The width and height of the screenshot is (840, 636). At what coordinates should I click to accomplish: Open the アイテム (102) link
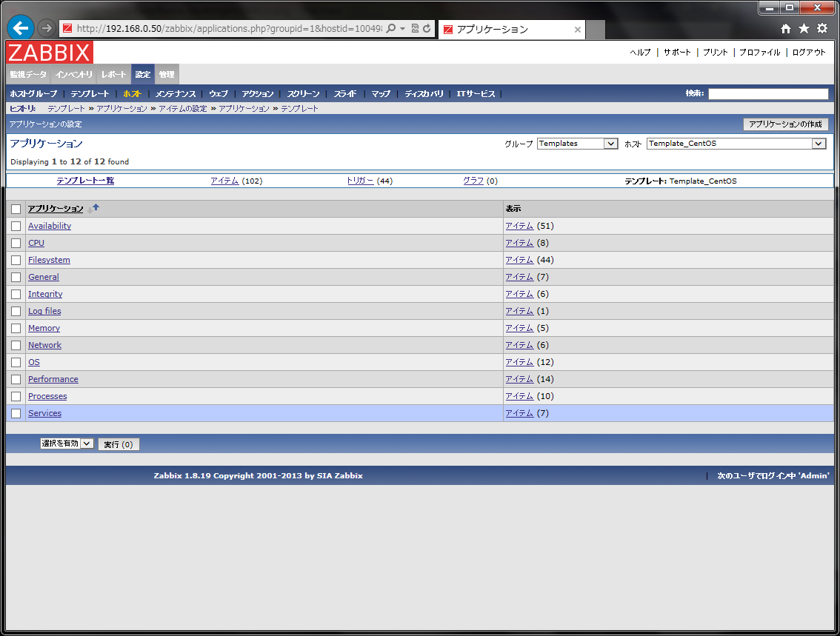coord(224,181)
